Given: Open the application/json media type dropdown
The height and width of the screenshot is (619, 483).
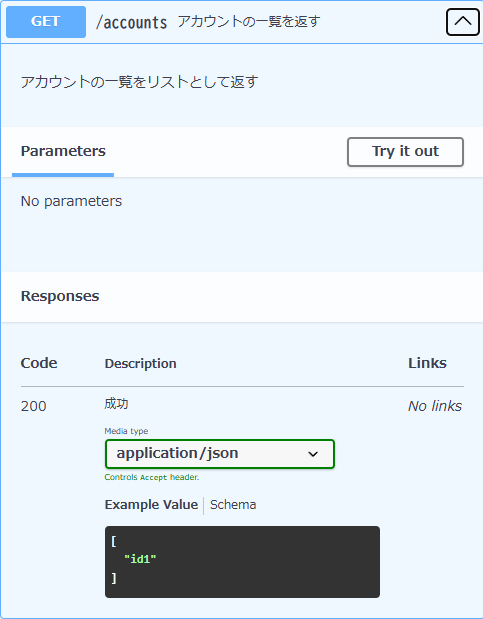Looking at the screenshot, I should coord(220,454).
